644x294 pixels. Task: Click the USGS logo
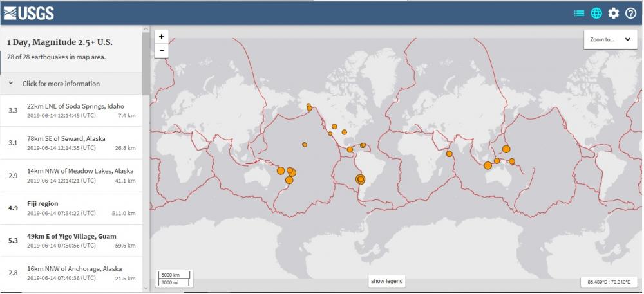[x=29, y=13]
